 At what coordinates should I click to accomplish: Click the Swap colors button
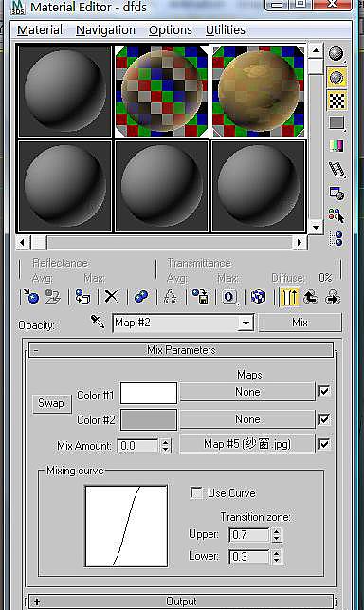pyautogui.click(x=51, y=403)
